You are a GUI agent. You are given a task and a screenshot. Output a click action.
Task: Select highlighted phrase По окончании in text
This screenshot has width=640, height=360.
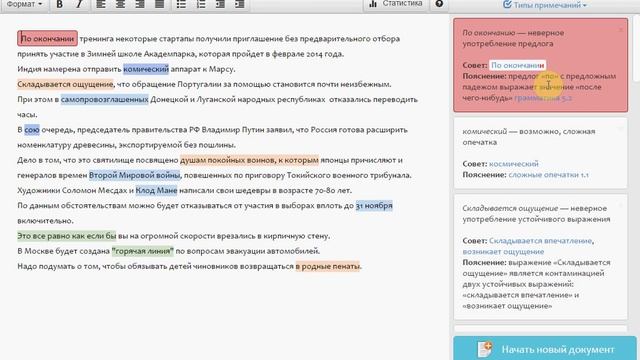click(x=47, y=38)
